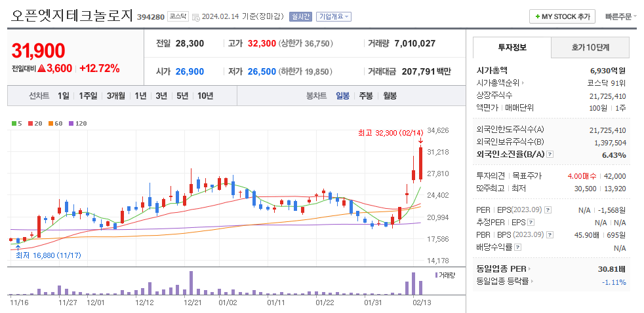Click the 거래량 value 7,010,027

[x=415, y=43]
